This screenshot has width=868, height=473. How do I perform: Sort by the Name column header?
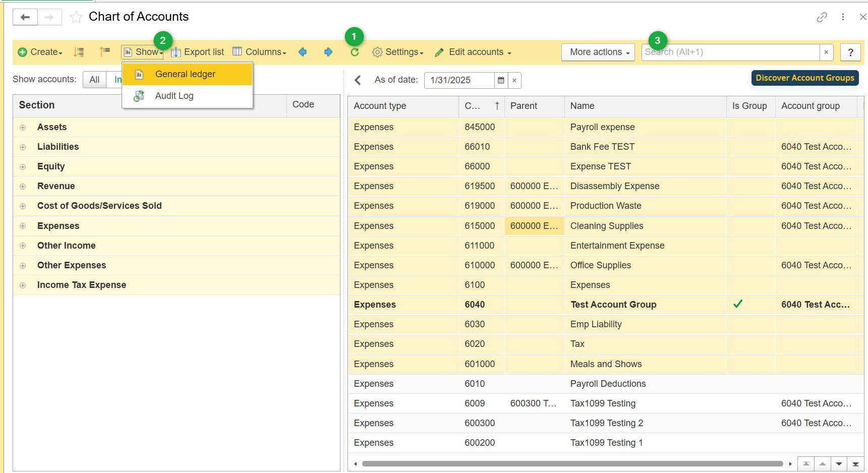coord(646,106)
